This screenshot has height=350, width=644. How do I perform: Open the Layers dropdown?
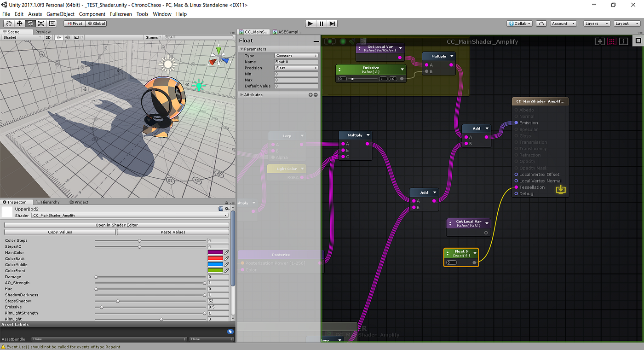(x=597, y=23)
